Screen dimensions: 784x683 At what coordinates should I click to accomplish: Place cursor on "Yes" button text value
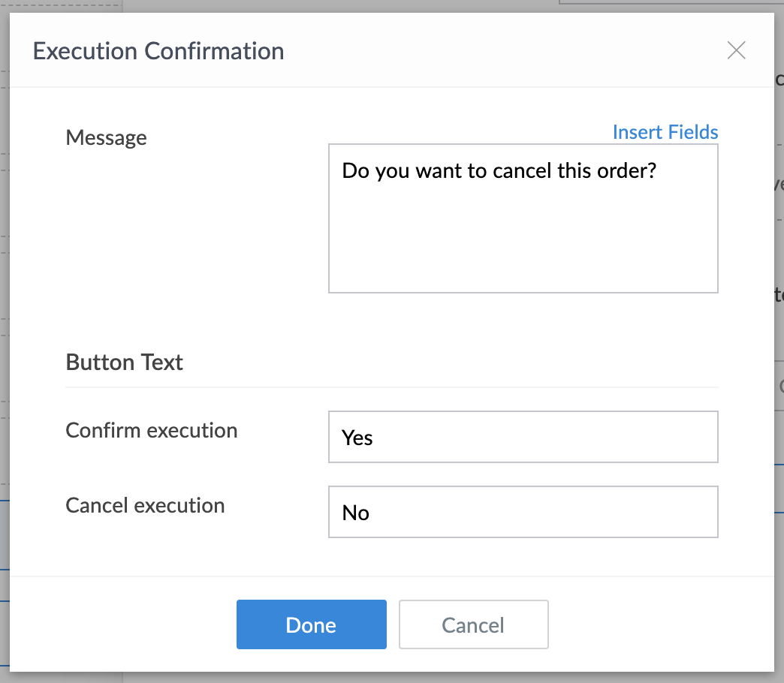coord(357,438)
